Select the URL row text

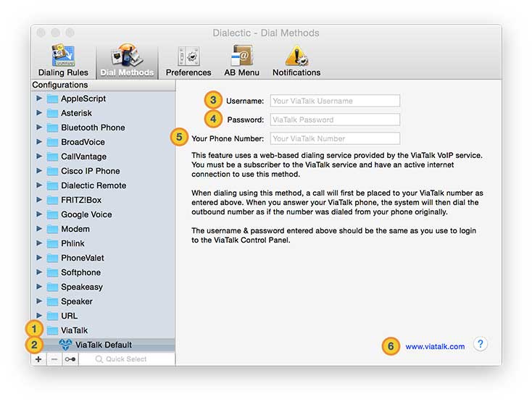69,316
